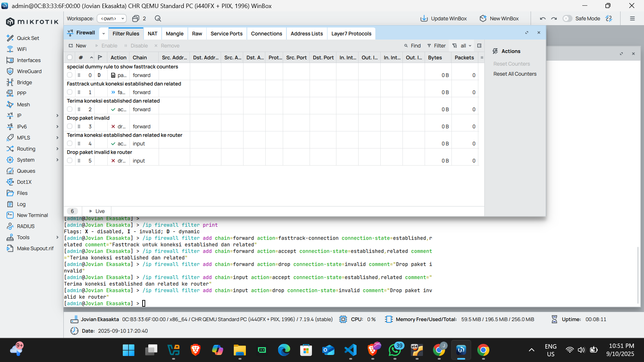
Task: Expand the IP submenu arrow
Action: (57, 115)
